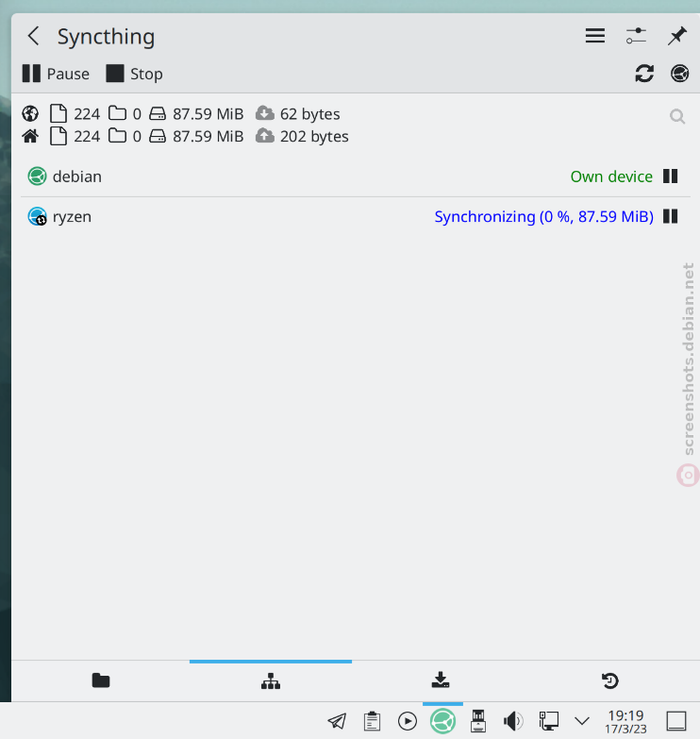Click the local total size 87.59 MiB
This screenshot has height=739, width=700.
pyautogui.click(x=208, y=137)
